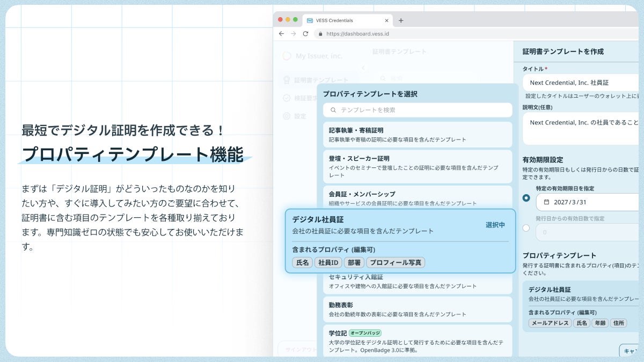The height and width of the screenshot is (362, 644).
Task: Click the 年齢 property chip
Action: tap(600, 323)
